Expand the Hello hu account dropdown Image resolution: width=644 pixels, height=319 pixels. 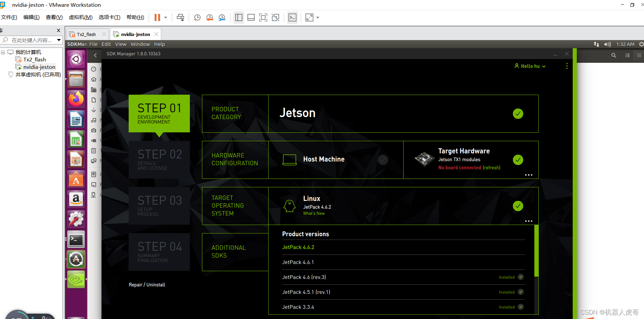tap(530, 66)
